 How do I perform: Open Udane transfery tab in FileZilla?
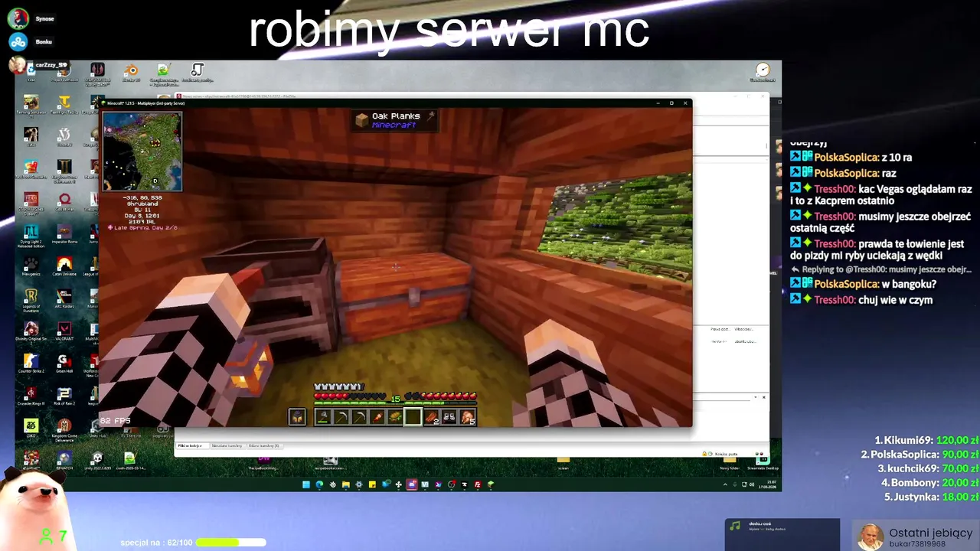264,445
